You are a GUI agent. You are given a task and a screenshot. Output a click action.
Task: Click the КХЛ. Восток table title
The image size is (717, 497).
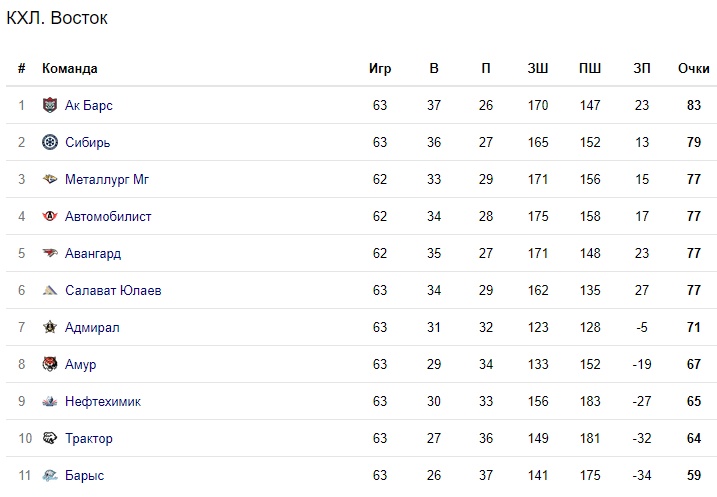[57, 19]
